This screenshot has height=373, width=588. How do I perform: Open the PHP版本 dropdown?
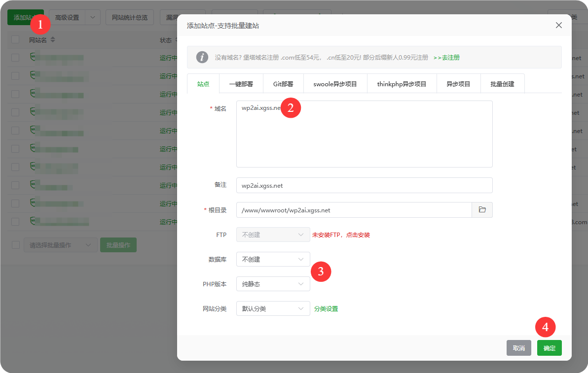click(x=273, y=284)
